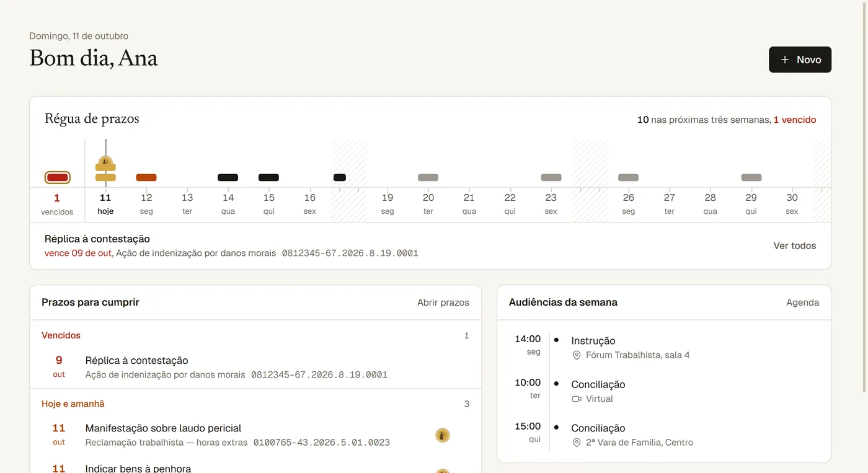Select day 22 'qui' on the ruler
Image resolution: width=868 pixels, height=473 pixels.
pyautogui.click(x=510, y=204)
